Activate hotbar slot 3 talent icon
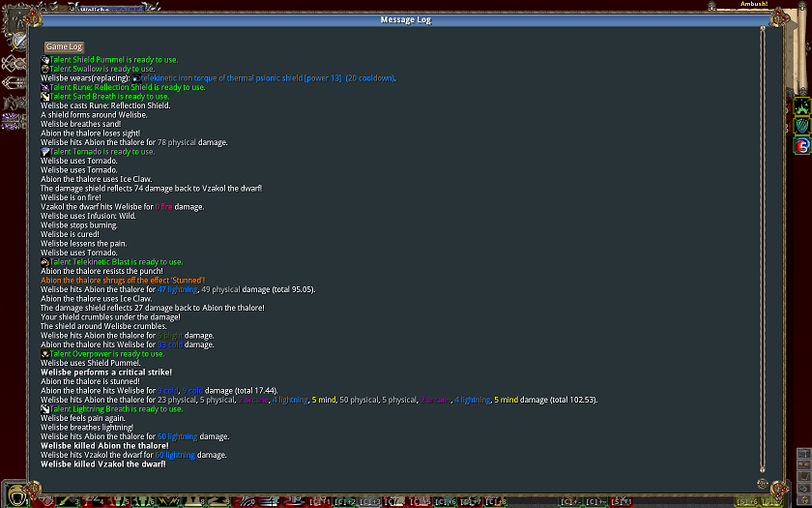812x508 pixels. click(x=67, y=501)
